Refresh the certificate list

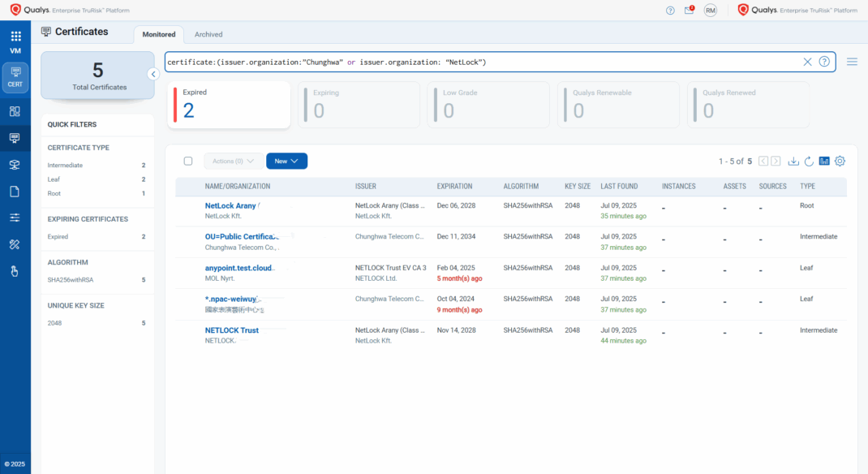pyautogui.click(x=809, y=161)
